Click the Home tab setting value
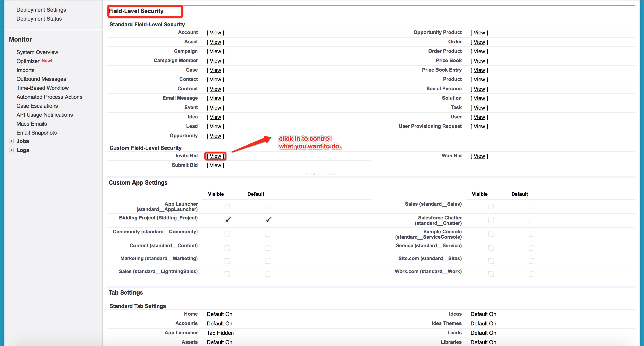Screen dimensions: 644x346 219,314
